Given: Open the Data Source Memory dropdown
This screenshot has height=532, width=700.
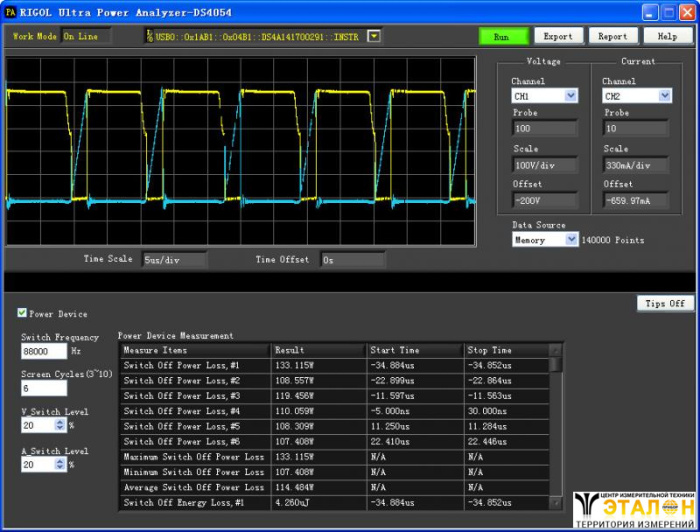Looking at the screenshot, I should (x=571, y=240).
